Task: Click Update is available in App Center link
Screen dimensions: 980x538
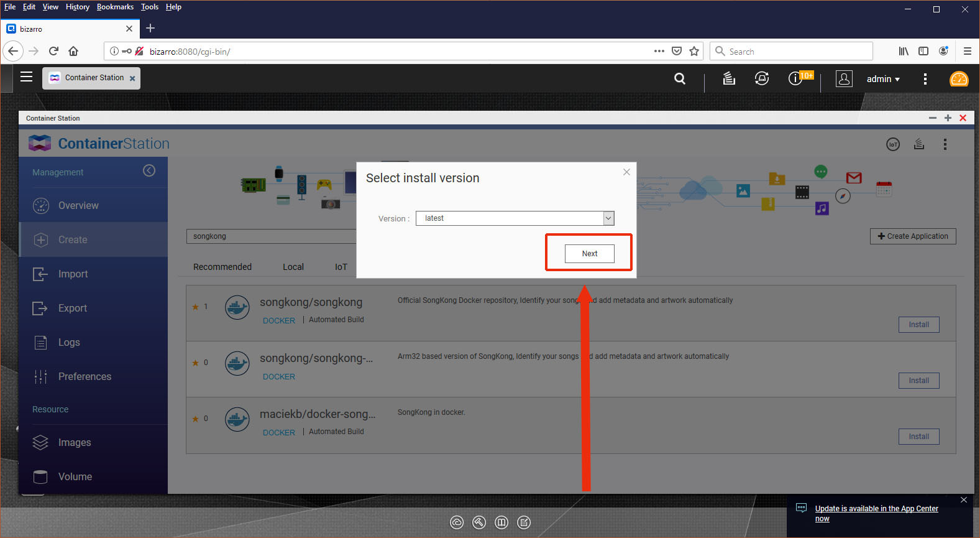Action: point(876,514)
